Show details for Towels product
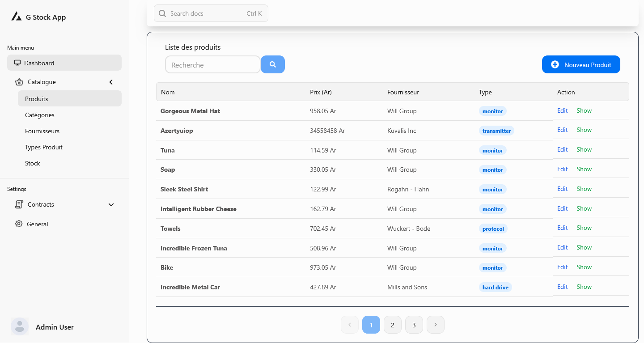This screenshot has height=343, width=644. [584, 228]
